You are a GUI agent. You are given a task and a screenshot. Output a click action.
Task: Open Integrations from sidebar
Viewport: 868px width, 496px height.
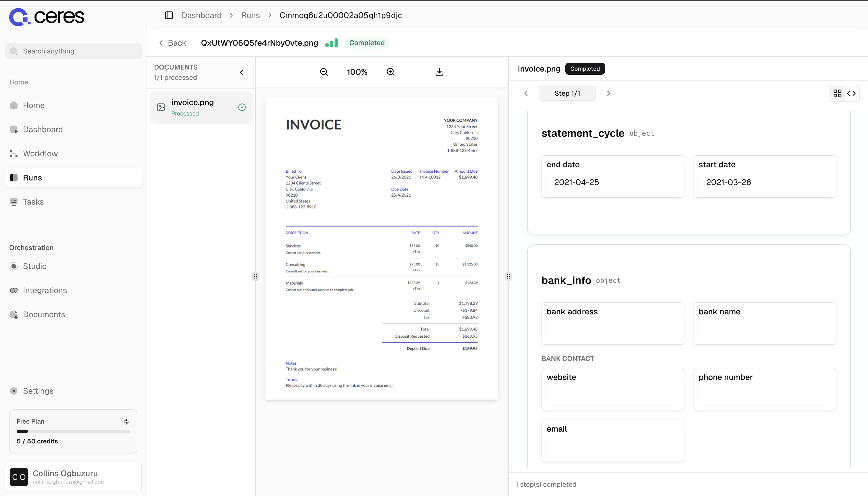point(45,290)
